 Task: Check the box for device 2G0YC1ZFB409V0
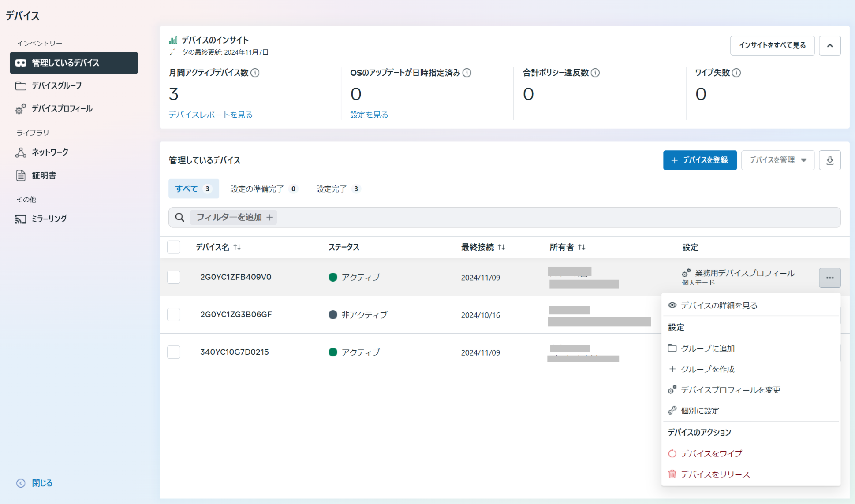pyautogui.click(x=174, y=277)
